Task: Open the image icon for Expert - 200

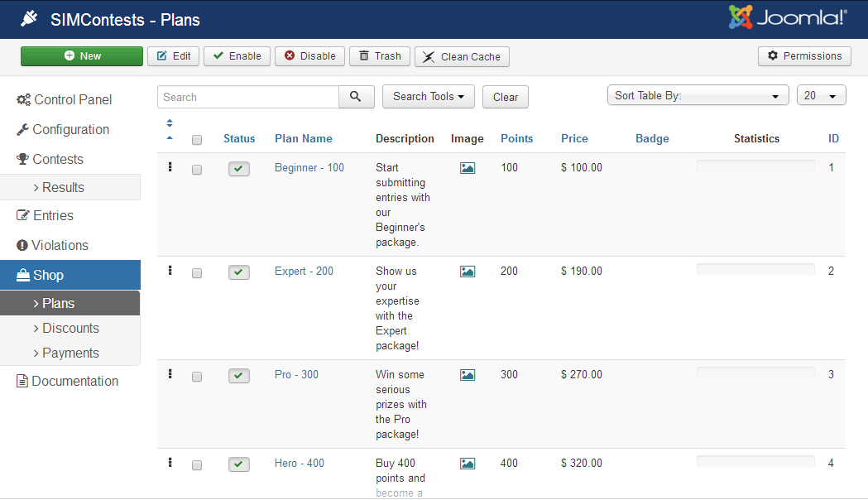Action: (468, 272)
